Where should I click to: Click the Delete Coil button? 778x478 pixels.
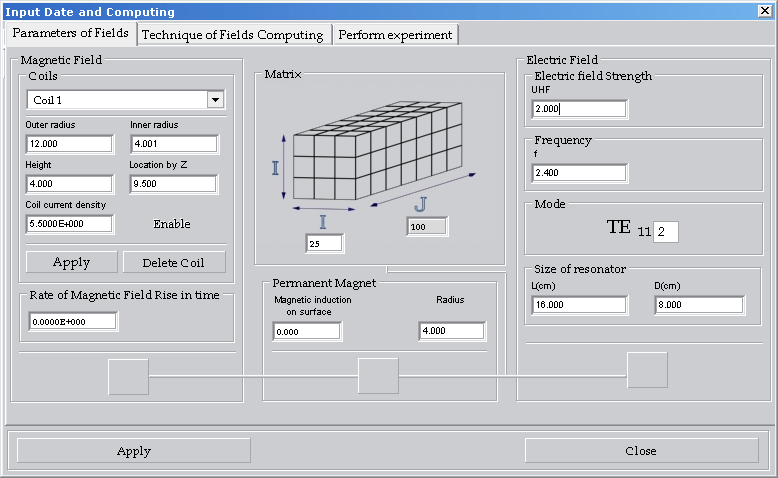174,262
